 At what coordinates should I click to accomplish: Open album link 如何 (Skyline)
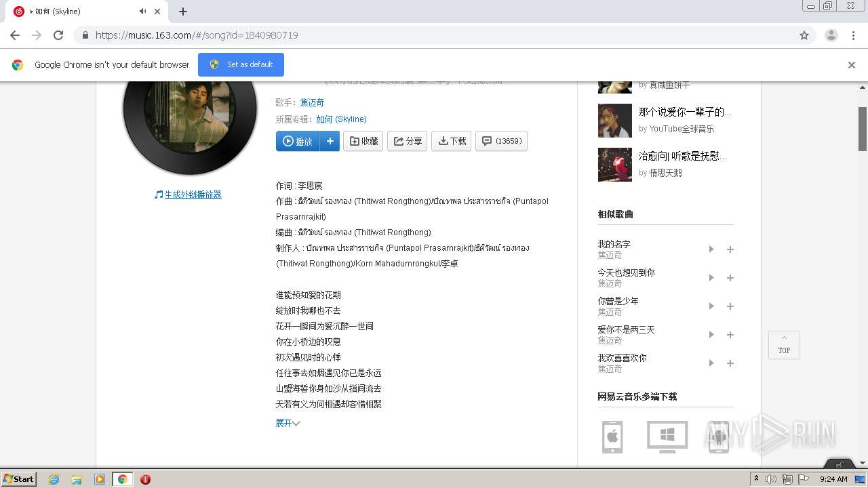point(341,119)
